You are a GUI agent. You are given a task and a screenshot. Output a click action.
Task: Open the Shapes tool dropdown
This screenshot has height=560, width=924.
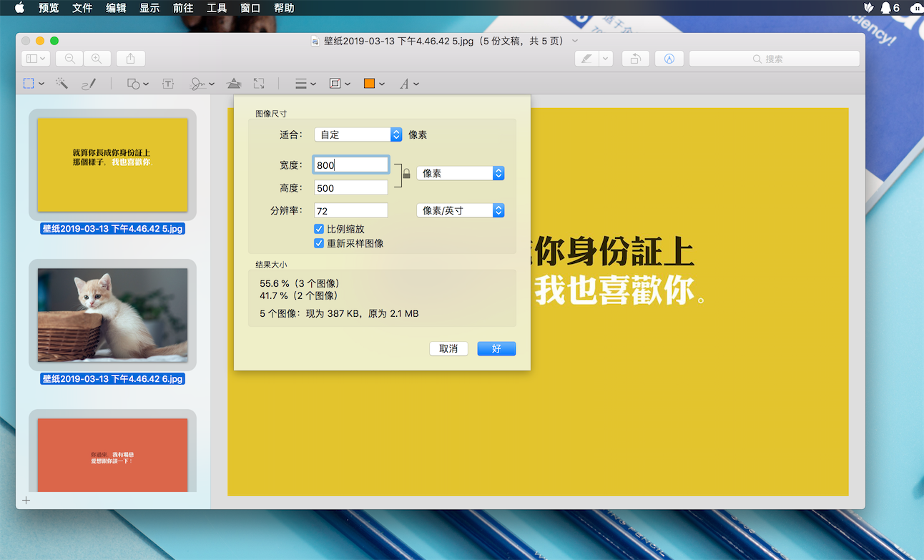[137, 84]
